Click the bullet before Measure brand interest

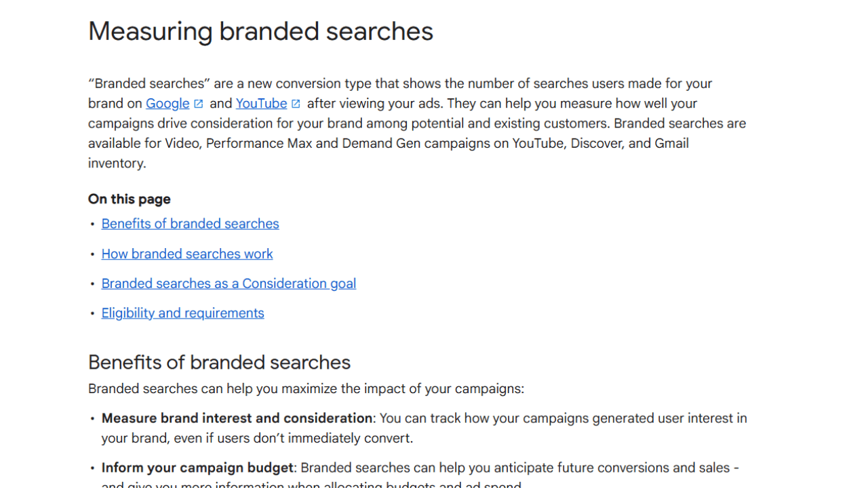(x=93, y=419)
